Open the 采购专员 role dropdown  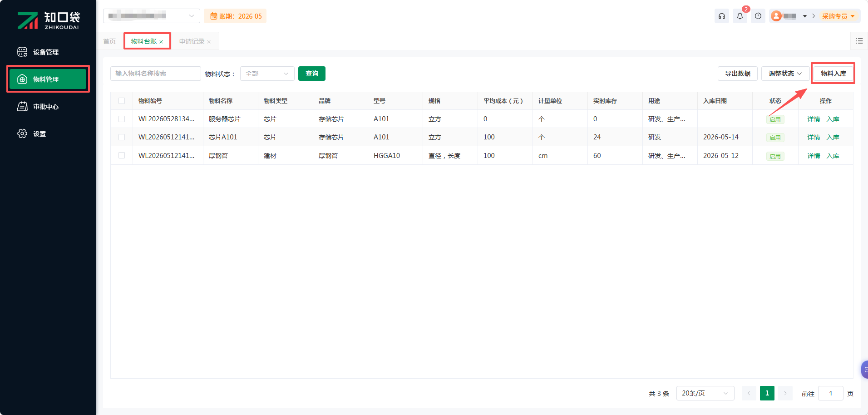(x=838, y=16)
